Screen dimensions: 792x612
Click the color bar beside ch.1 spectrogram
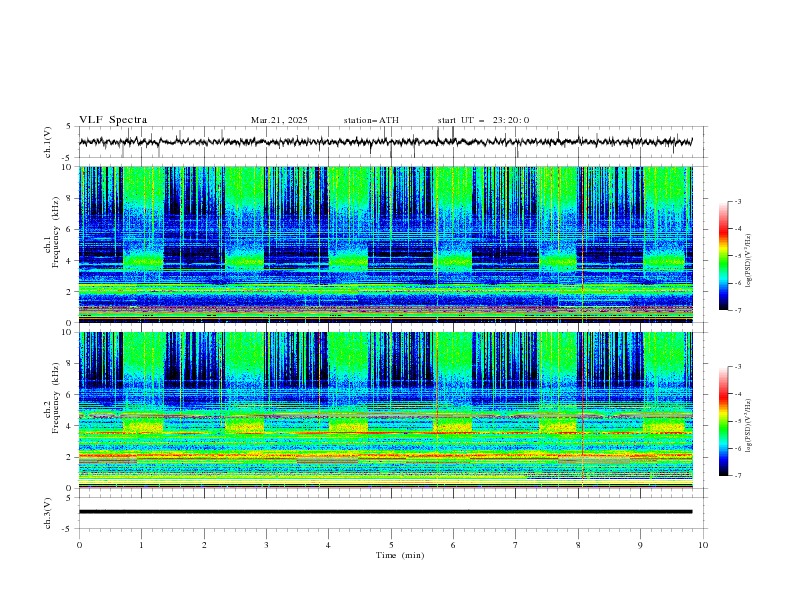coord(723,256)
